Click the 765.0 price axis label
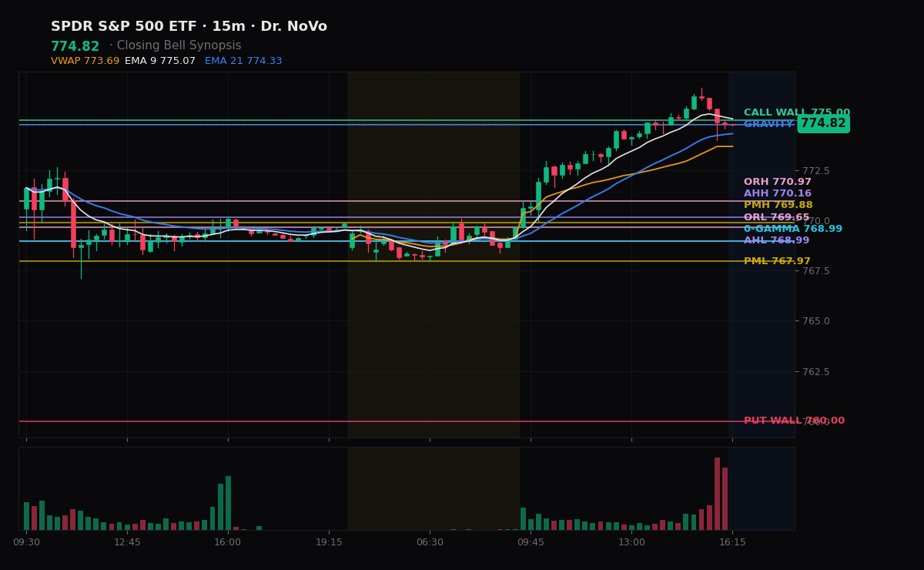The width and height of the screenshot is (924, 570). click(x=815, y=321)
